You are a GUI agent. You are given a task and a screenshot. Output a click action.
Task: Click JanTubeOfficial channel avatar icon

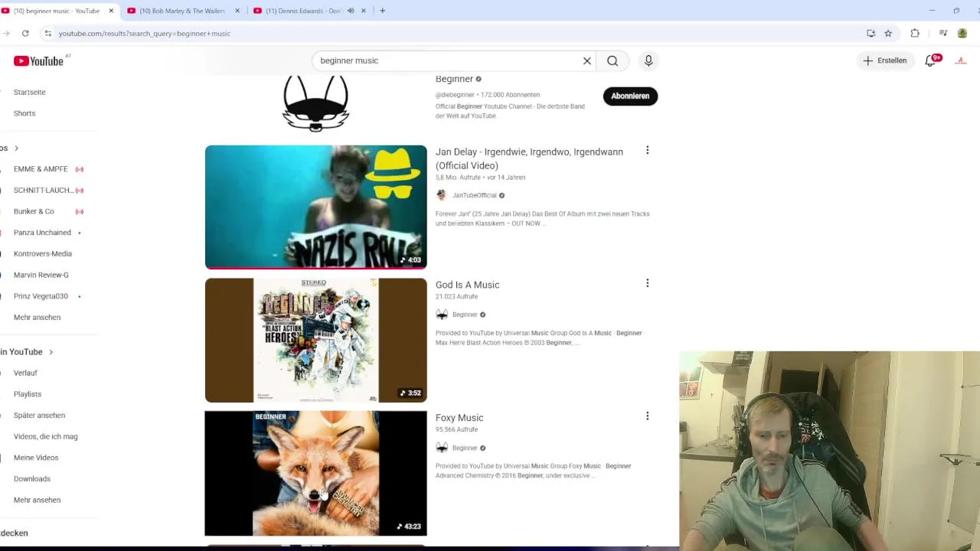point(441,195)
